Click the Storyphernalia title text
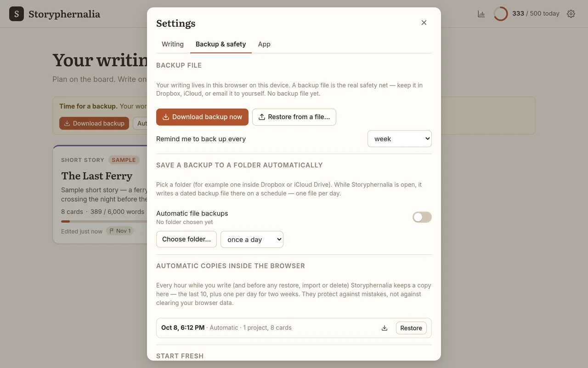This screenshot has height=368, width=588. [x=64, y=14]
